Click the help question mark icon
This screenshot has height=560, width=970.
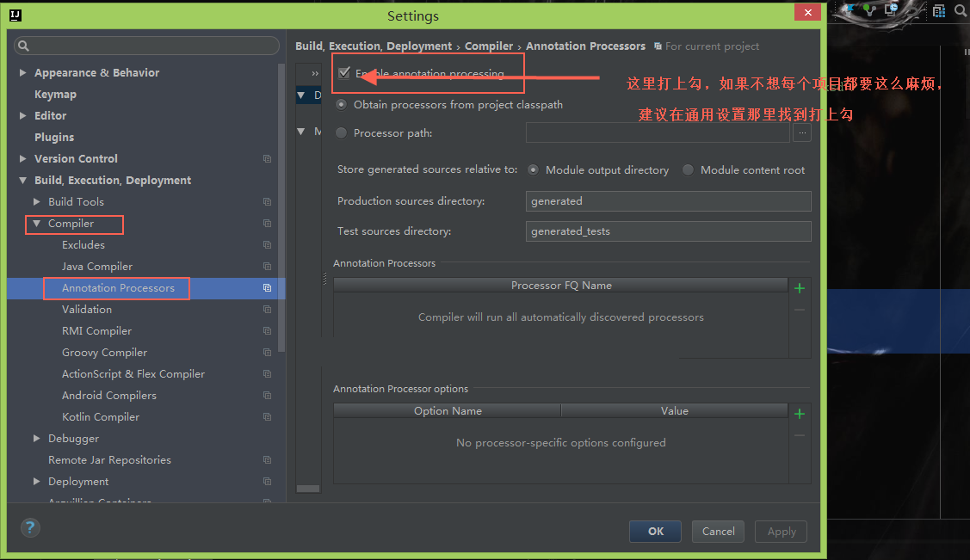pyautogui.click(x=30, y=527)
